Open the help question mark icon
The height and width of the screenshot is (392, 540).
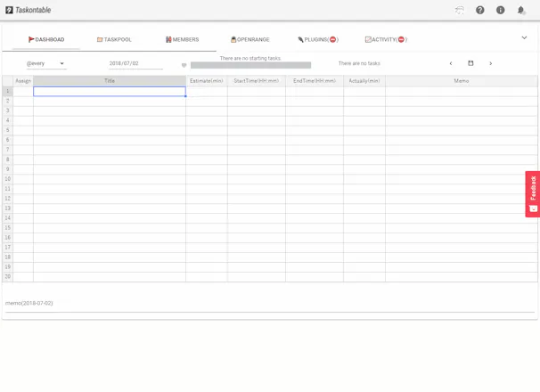coord(479,10)
